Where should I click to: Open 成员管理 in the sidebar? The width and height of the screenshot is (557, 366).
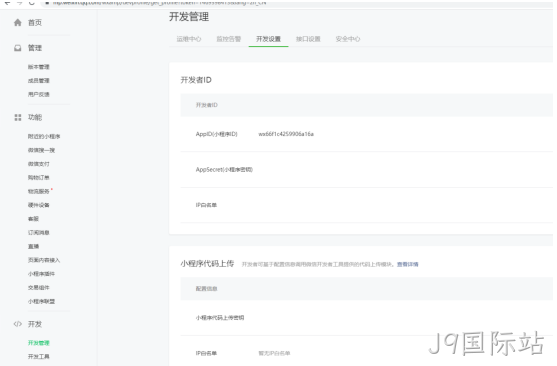39,81
